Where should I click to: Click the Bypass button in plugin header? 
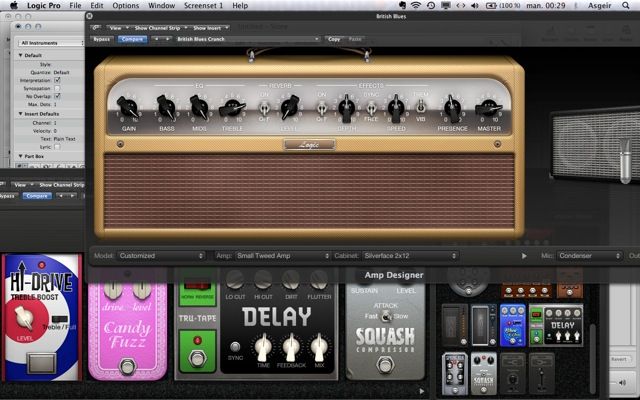[101, 39]
